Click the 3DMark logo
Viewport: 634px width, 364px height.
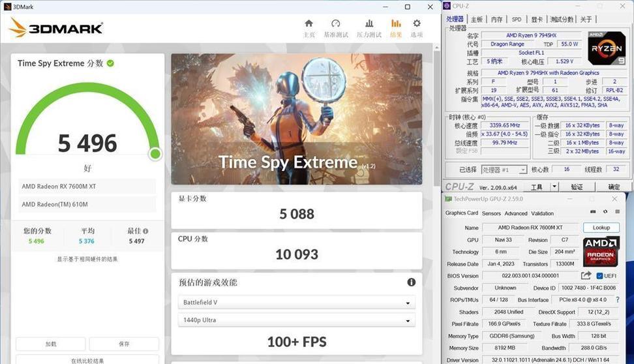pyautogui.click(x=56, y=28)
